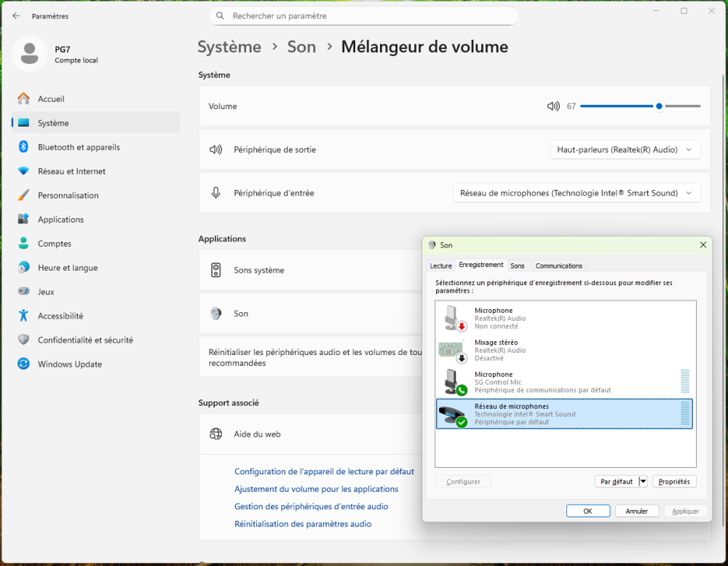
Task: Open the Réseau de microphones input dropdown
Action: (576, 193)
